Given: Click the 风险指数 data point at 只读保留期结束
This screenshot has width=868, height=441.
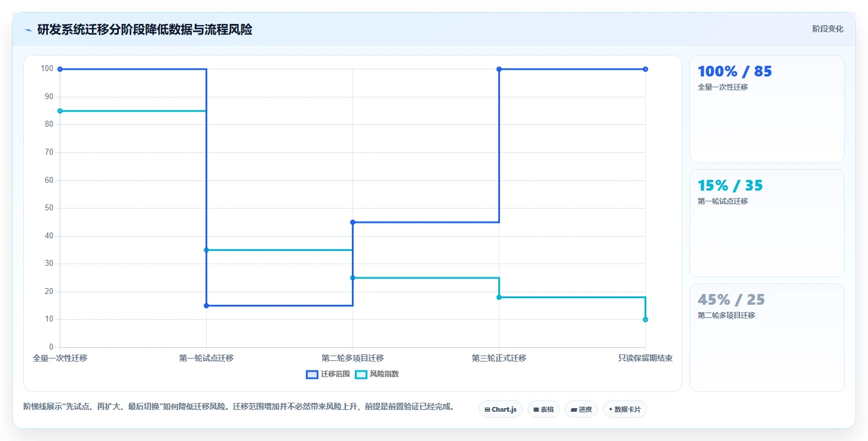Looking at the screenshot, I should click(x=645, y=319).
